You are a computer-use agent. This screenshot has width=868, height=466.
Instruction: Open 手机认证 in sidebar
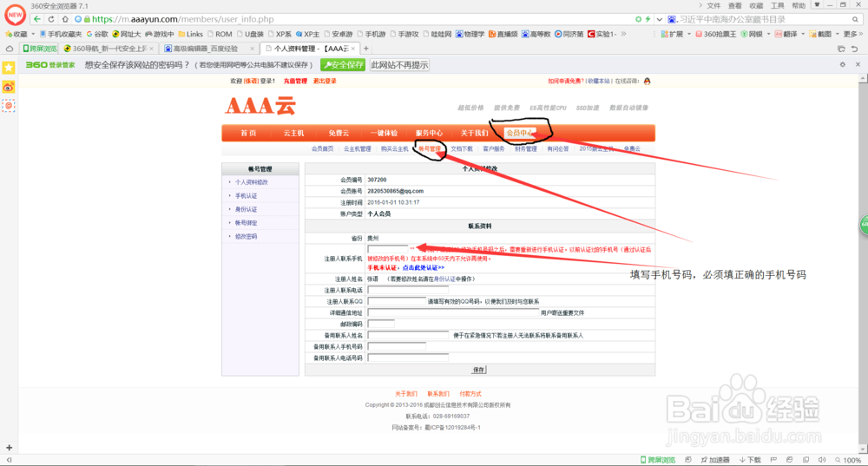(246, 196)
